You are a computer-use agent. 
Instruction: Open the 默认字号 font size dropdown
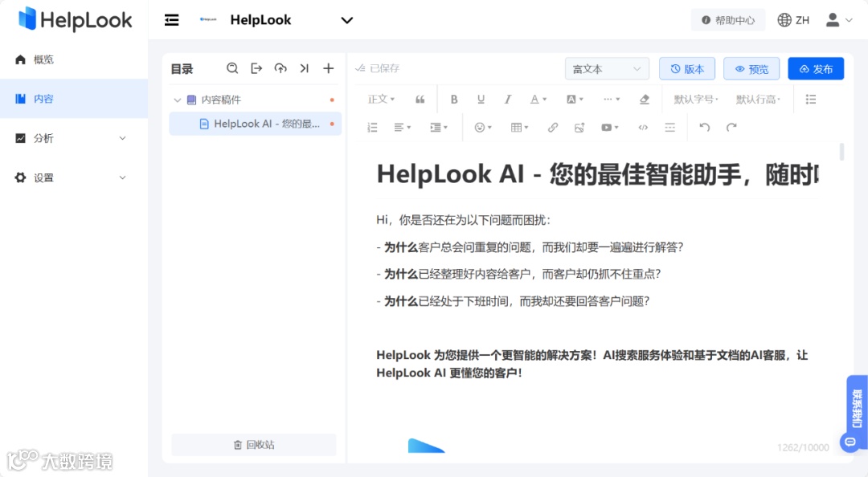tap(694, 99)
